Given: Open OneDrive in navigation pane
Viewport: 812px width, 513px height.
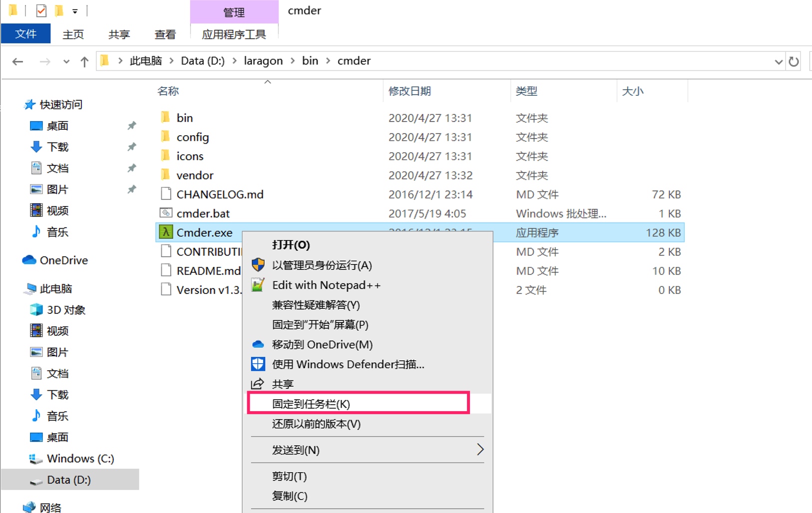Looking at the screenshot, I should [x=63, y=260].
